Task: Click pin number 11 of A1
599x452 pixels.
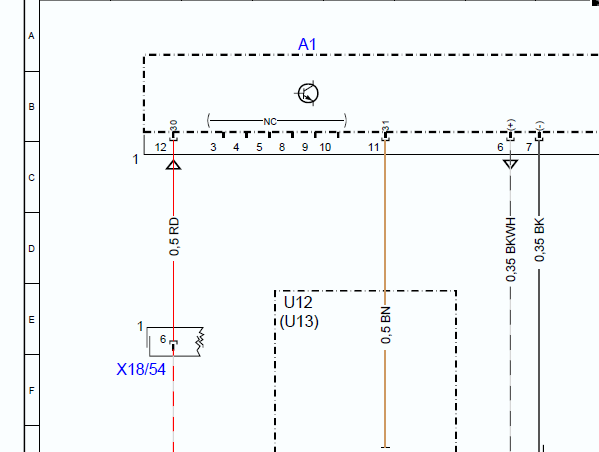Action: 373,147
